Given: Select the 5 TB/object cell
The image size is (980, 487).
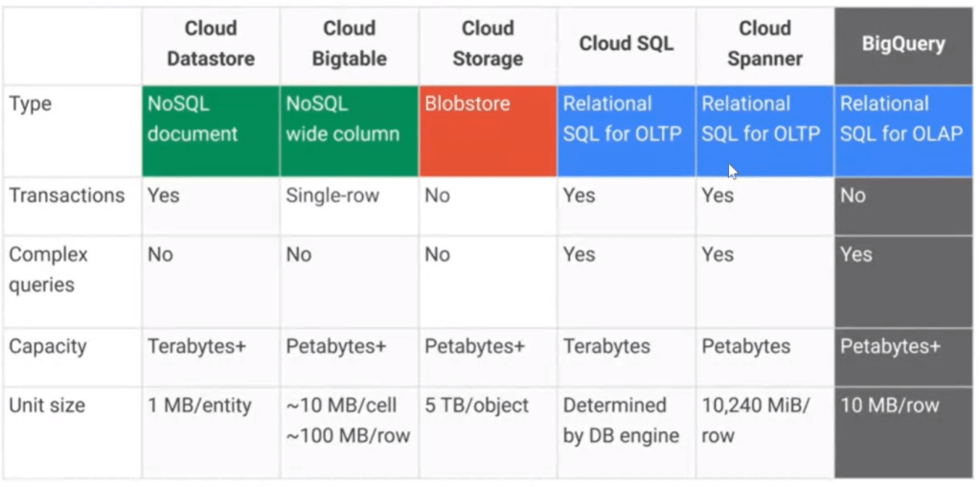Looking at the screenshot, I should click(x=476, y=406).
